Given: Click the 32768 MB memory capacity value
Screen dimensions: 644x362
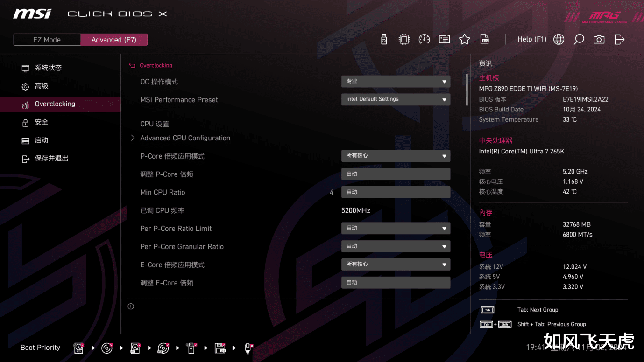Looking at the screenshot, I should point(577,224).
